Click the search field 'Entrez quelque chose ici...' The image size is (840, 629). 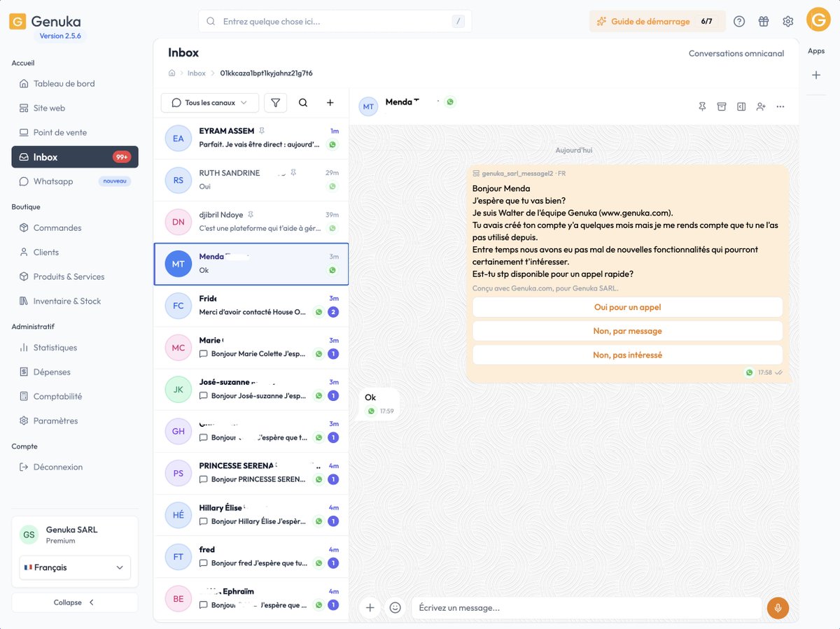pos(335,21)
